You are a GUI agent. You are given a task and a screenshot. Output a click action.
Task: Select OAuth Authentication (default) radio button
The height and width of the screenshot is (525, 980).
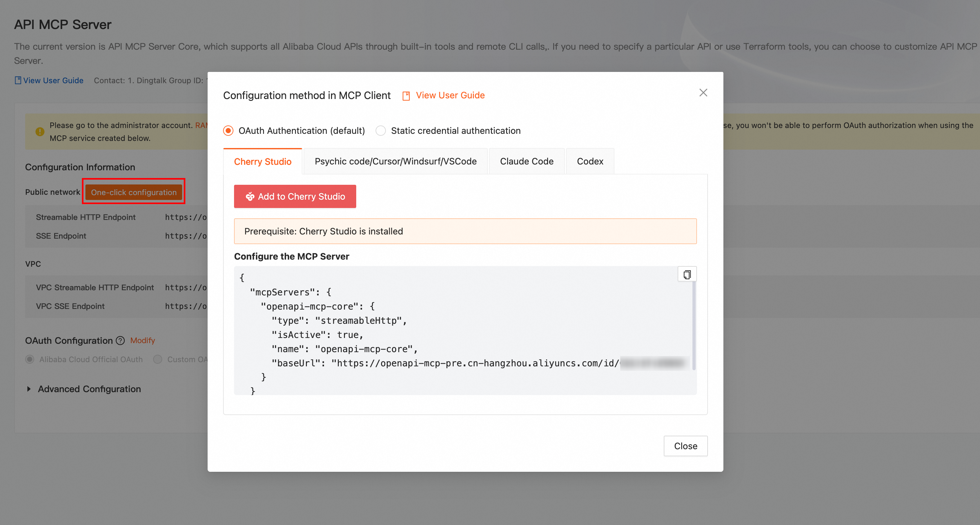[x=228, y=131]
